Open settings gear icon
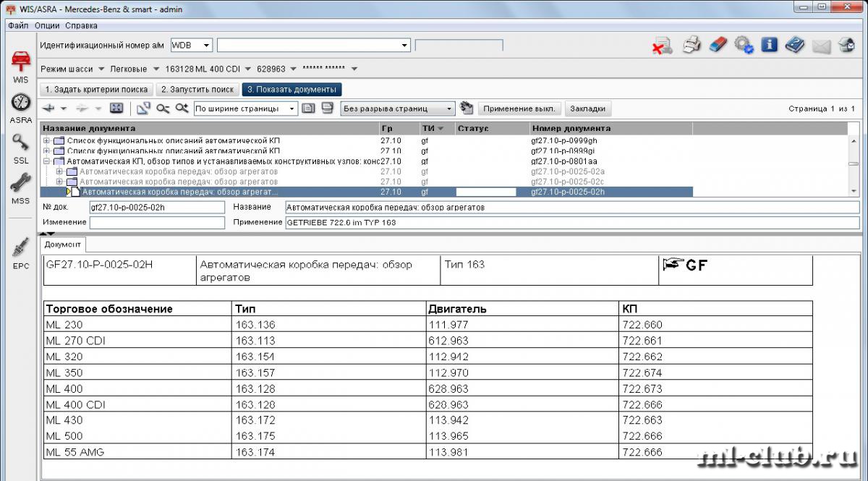 (744, 45)
